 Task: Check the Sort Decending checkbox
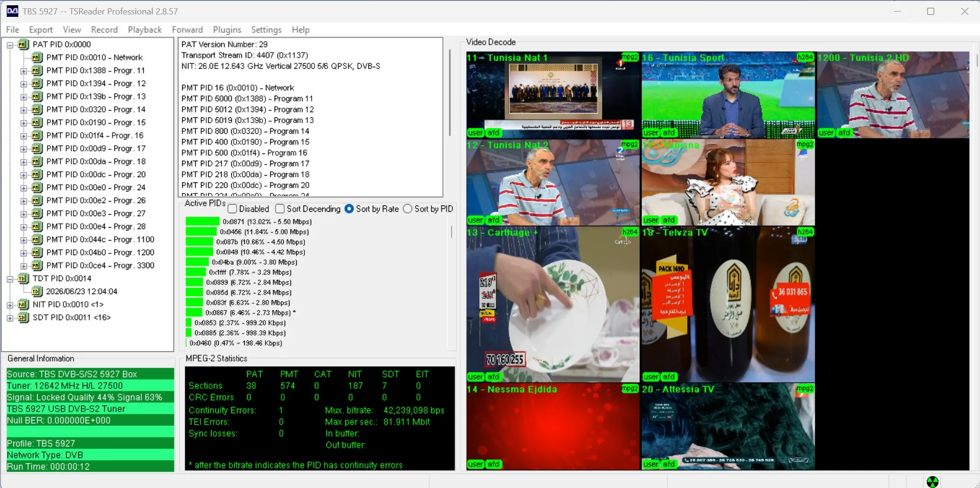[x=280, y=209]
